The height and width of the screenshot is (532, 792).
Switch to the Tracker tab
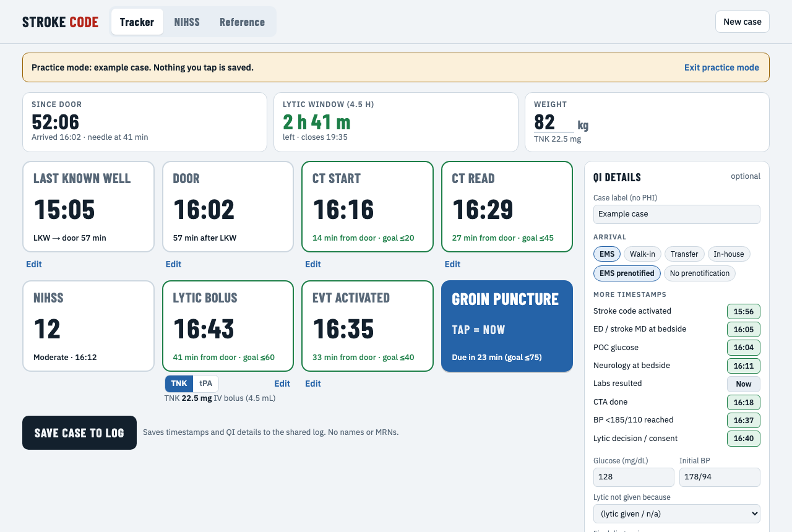[x=137, y=22]
